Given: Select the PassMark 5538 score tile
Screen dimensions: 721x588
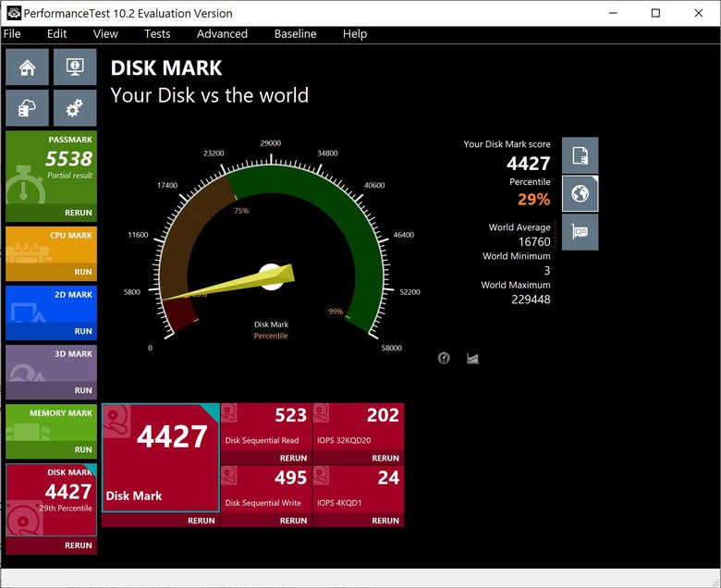Looking at the screenshot, I should coord(51,168).
